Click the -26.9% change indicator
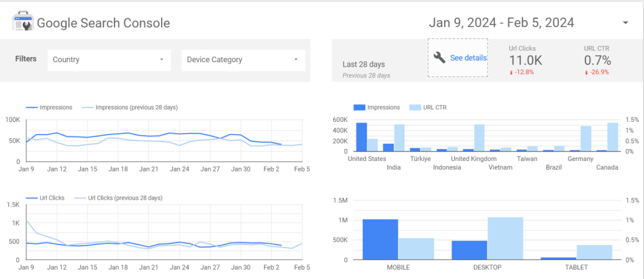 [x=597, y=72]
